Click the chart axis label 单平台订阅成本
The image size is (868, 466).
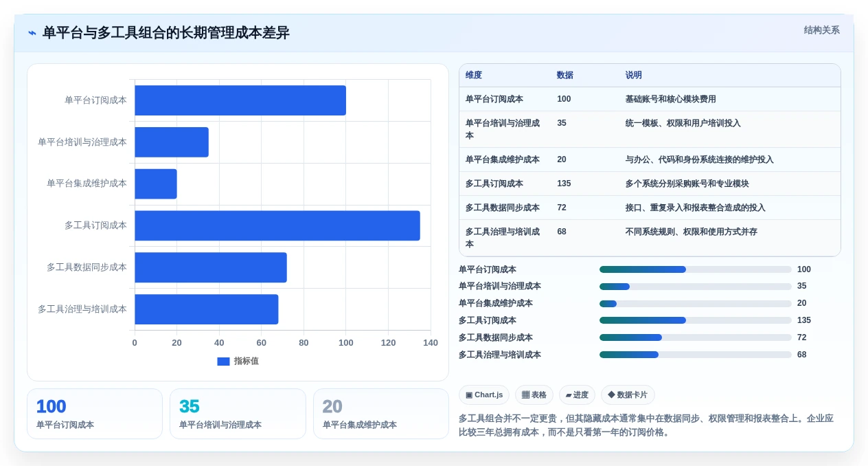[x=95, y=100]
